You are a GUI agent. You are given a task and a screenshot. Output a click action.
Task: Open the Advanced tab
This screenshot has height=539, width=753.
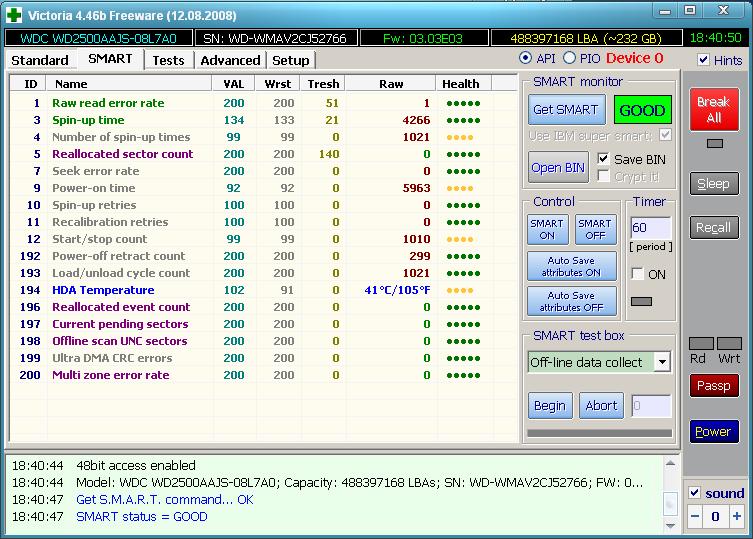pos(230,61)
